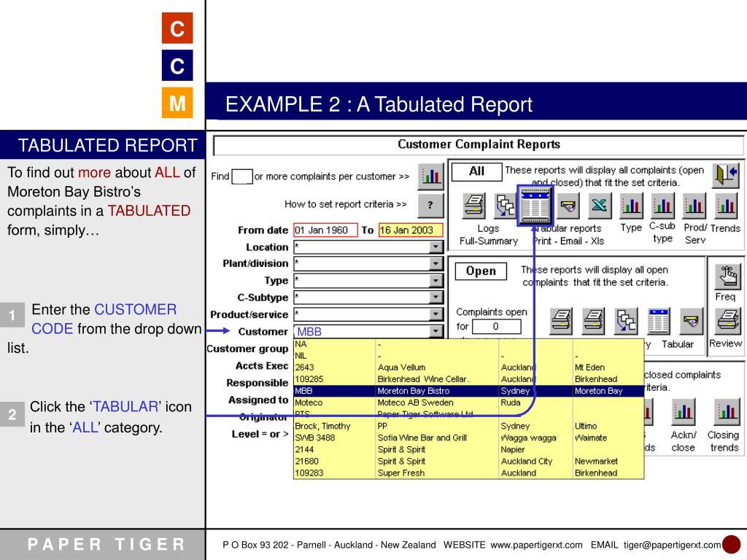This screenshot has height=560, width=747.
Task: Click the exit door icon
Action: (726, 175)
